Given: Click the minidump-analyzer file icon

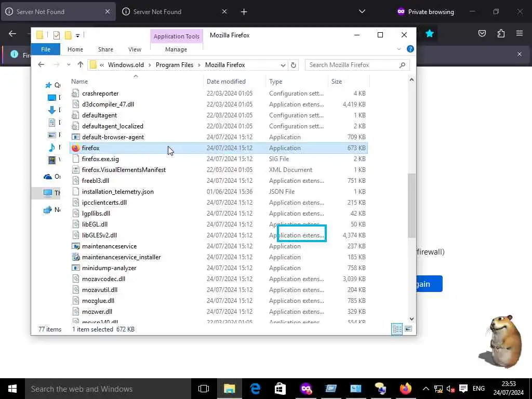Looking at the screenshot, I should (x=76, y=268).
